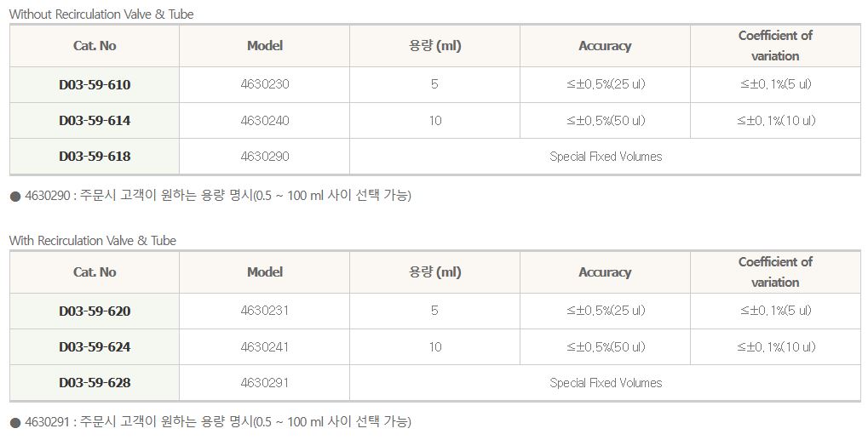Click the bullet icon before 4630291 note

coord(14,422)
